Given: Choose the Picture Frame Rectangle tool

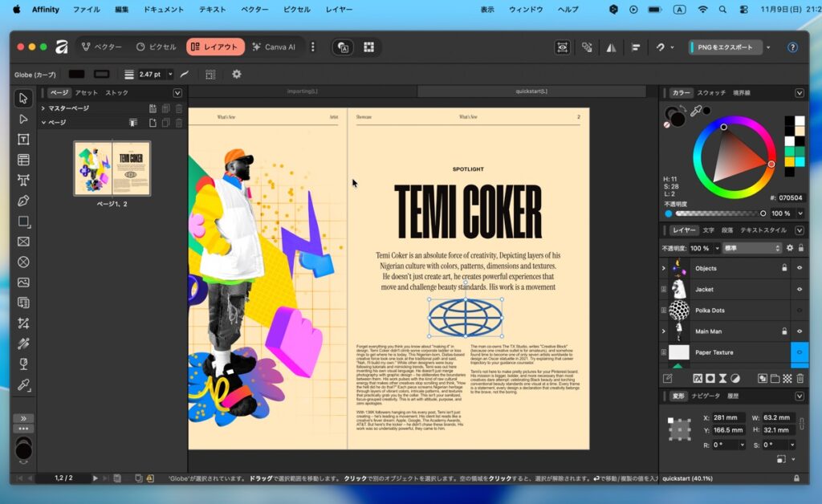Looking at the screenshot, I should pos(23,242).
